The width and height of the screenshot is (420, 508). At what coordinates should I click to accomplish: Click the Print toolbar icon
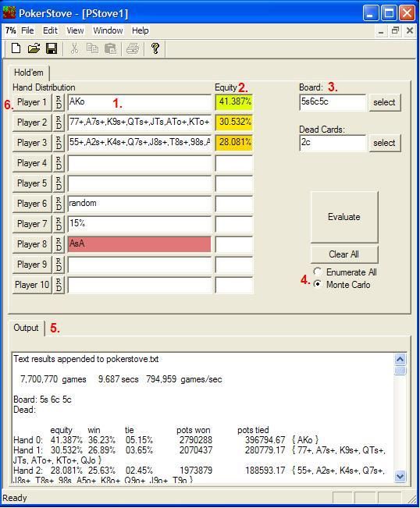point(133,48)
